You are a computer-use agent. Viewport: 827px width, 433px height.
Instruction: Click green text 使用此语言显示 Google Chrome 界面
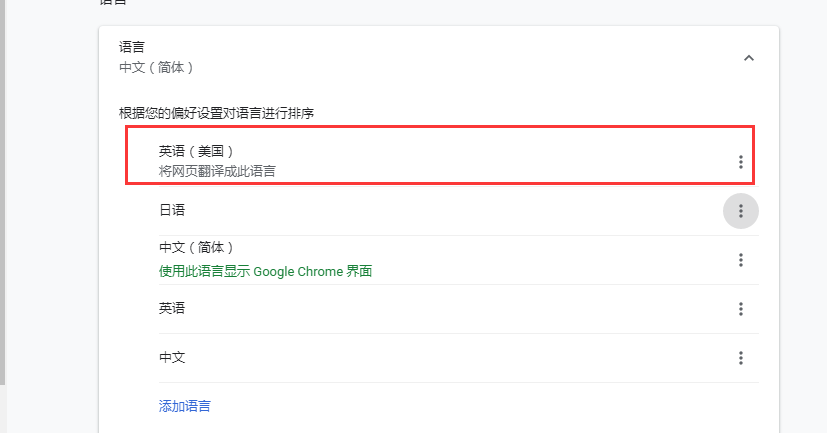coord(265,271)
